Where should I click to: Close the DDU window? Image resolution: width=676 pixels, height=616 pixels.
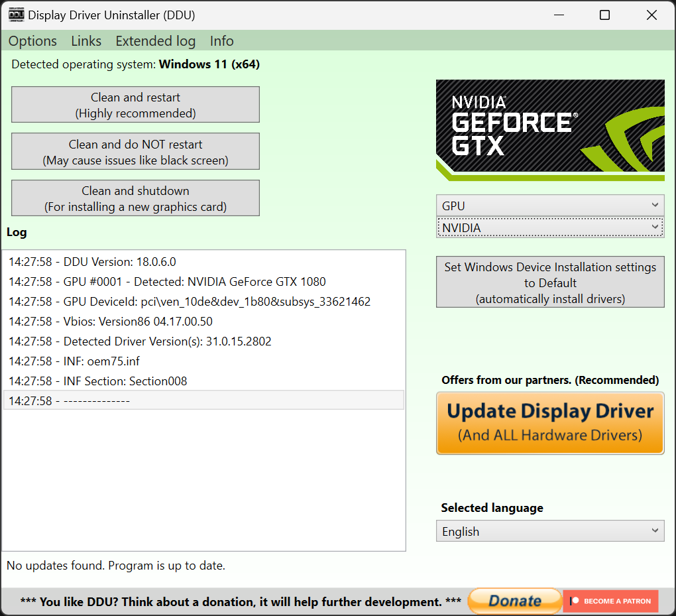tap(651, 15)
